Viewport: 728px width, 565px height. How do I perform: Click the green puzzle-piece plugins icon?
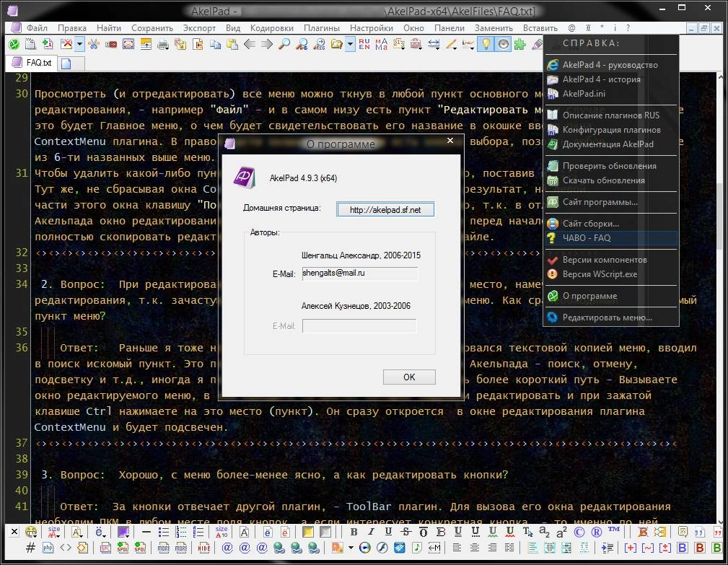point(520,44)
